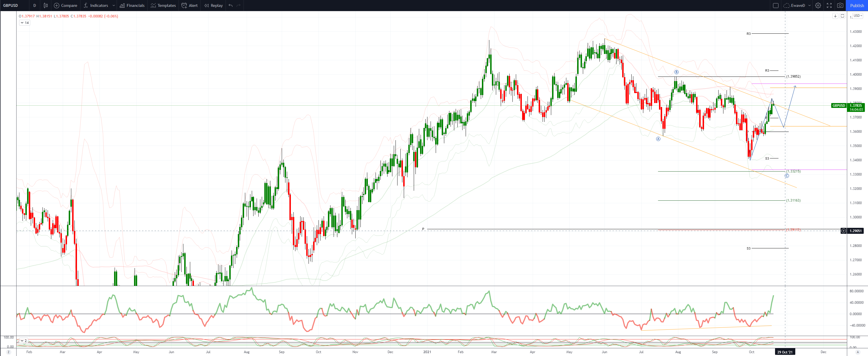Open chart settings gear
Screen dimensions: 868x356
(818, 5)
